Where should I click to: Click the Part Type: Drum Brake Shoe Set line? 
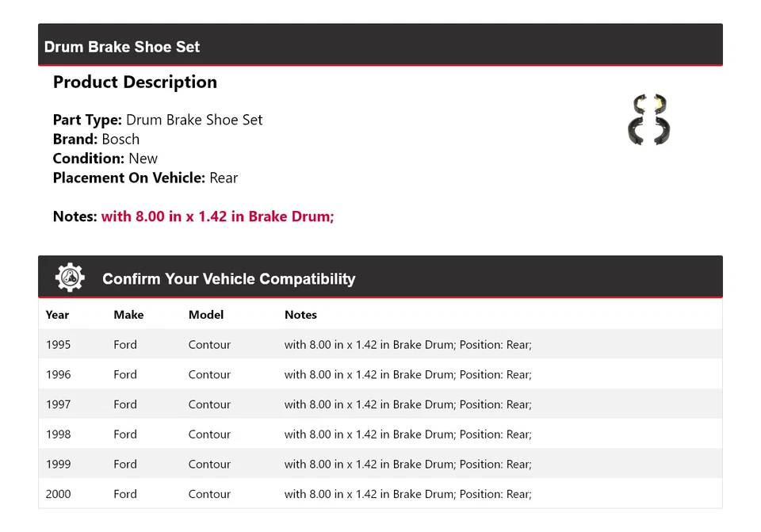point(158,121)
